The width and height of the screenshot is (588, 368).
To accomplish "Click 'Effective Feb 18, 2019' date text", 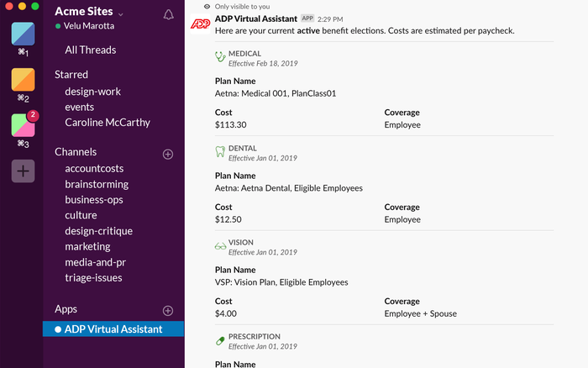I will 263,63.
